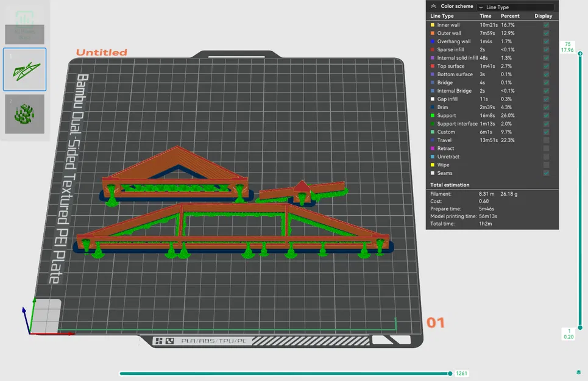Enable Unretract display checkbox
Image resolution: width=588 pixels, height=381 pixels.
pyautogui.click(x=547, y=157)
